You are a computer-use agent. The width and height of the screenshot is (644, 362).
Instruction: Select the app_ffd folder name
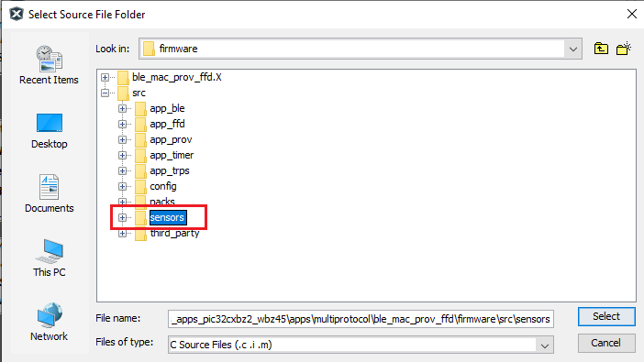tap(167, 124)
